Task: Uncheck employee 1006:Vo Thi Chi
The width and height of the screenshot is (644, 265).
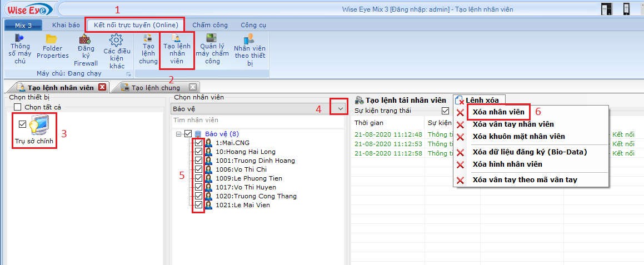Action: click(198, 169)
